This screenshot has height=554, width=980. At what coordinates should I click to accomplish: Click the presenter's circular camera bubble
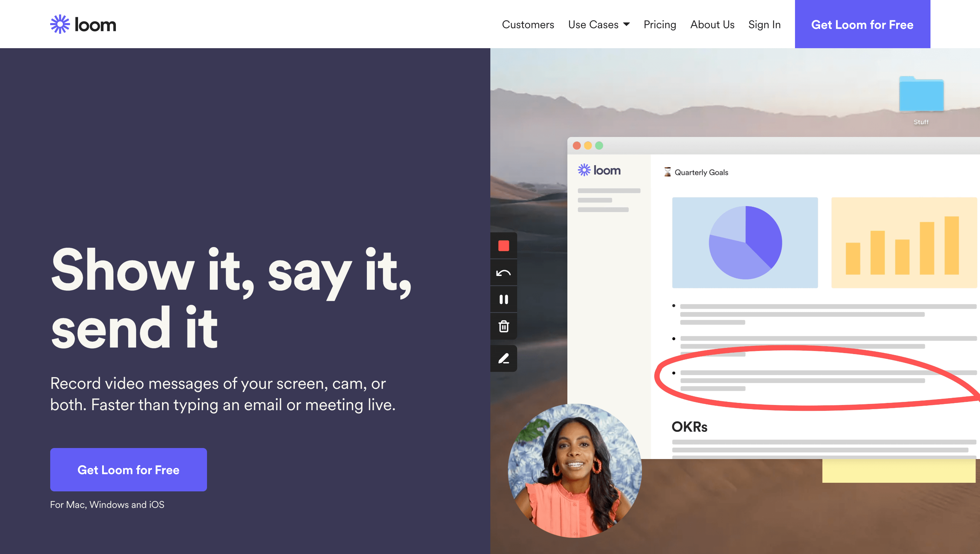point(575,471)
